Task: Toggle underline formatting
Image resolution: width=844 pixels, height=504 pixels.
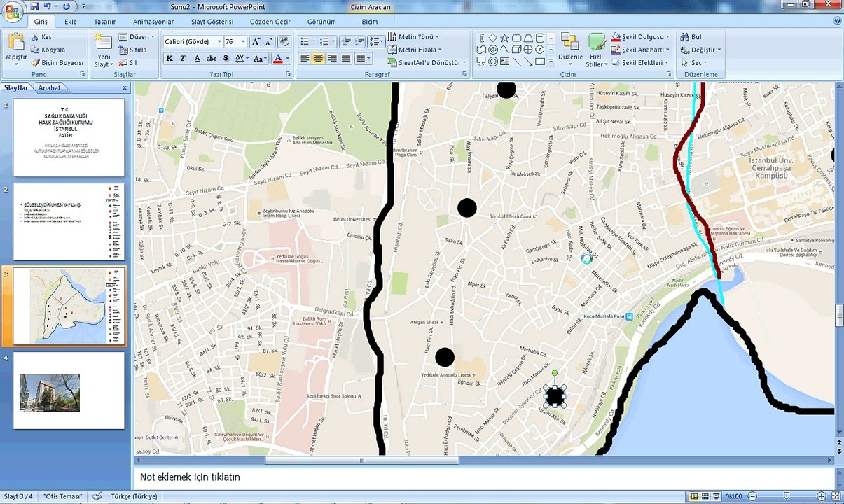Action: (x=197, y=59)
